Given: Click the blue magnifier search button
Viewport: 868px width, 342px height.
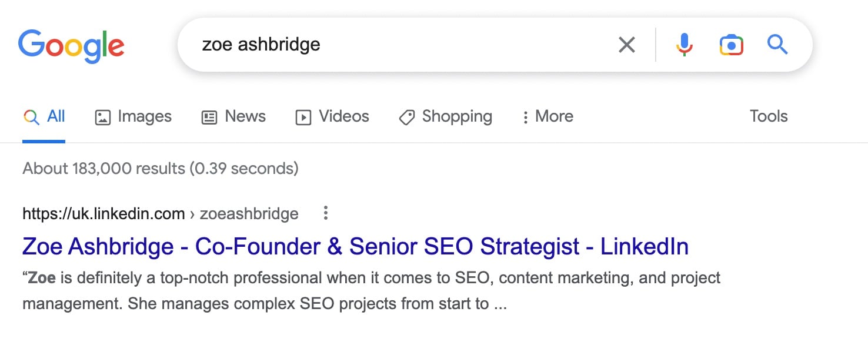Looking at the screenshot, I should [777, 45].
